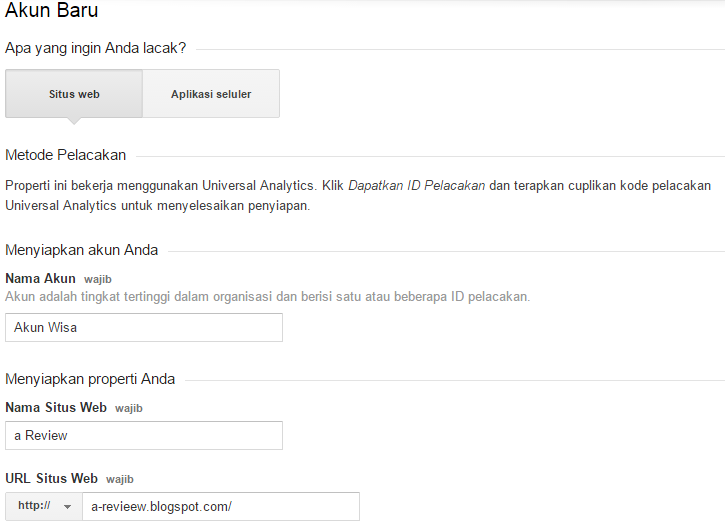This screenshot has width=725, height=525.
Task: Switch to Aplikasi seluler tracking option
Action: (211, 94)
